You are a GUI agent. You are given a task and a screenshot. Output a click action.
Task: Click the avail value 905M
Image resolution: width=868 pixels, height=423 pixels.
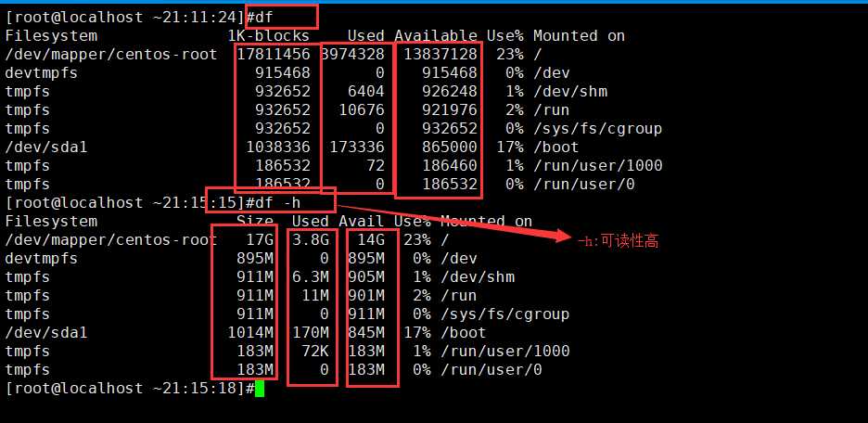tap(366, 276)
